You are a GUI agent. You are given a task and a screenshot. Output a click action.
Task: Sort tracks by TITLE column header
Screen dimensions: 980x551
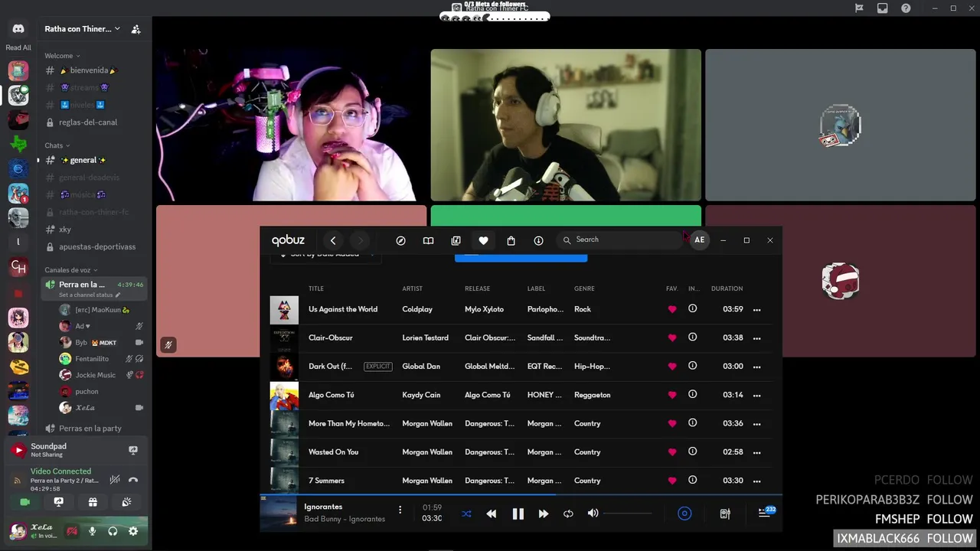[316, 289]
